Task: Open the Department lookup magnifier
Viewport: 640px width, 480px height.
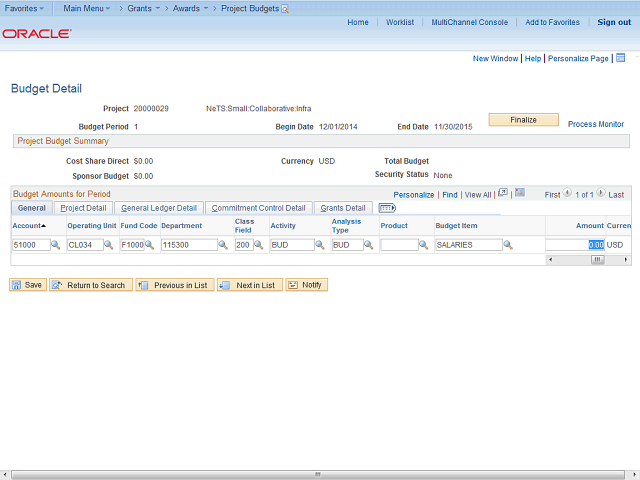Action: pyautogui.click(x=223, y=245)
